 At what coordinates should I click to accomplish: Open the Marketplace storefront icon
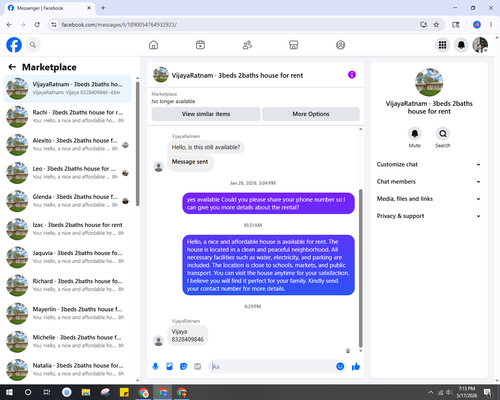click(294, 45)
